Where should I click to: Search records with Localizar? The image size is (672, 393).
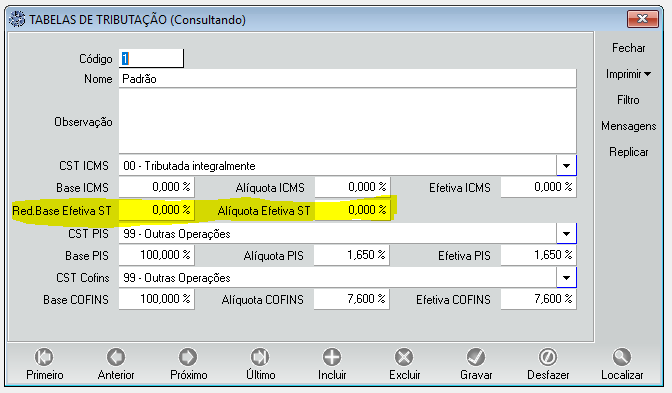[x=622, y=364]
